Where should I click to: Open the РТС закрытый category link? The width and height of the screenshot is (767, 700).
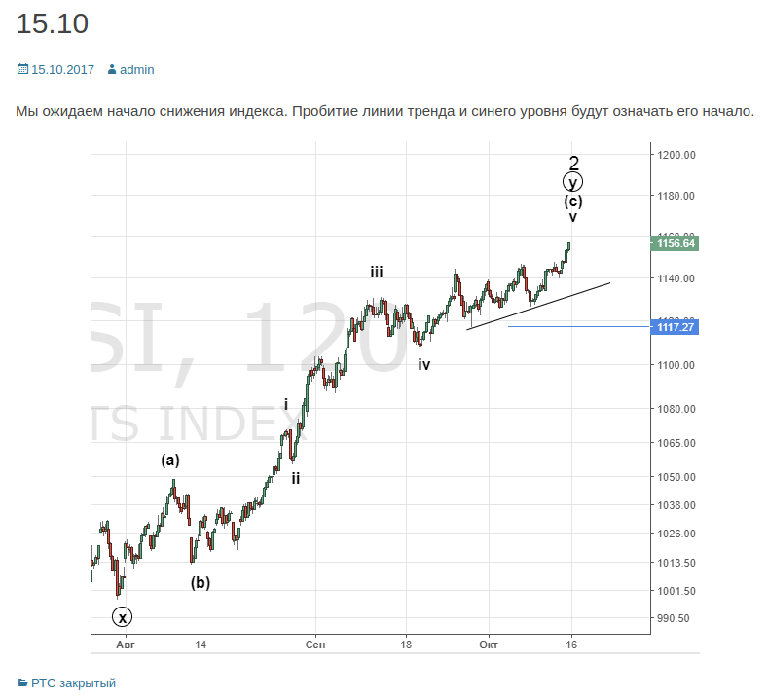click(73, 682)
